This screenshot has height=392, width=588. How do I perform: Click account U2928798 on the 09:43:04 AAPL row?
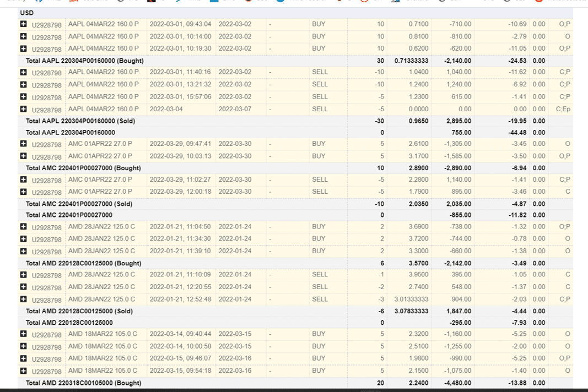[46, 25]
